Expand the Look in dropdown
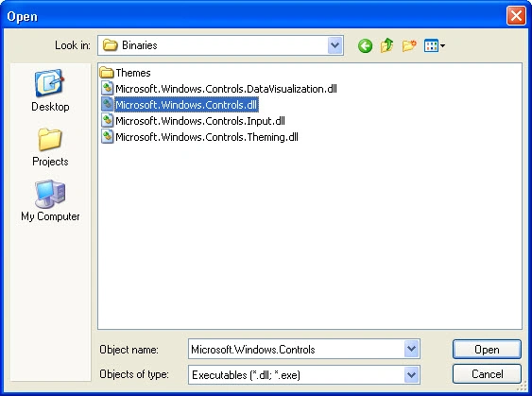 335,45
